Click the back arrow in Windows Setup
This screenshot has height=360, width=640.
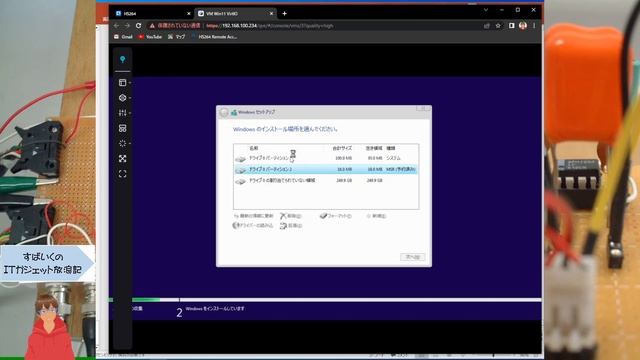click(x=224, y=112)
